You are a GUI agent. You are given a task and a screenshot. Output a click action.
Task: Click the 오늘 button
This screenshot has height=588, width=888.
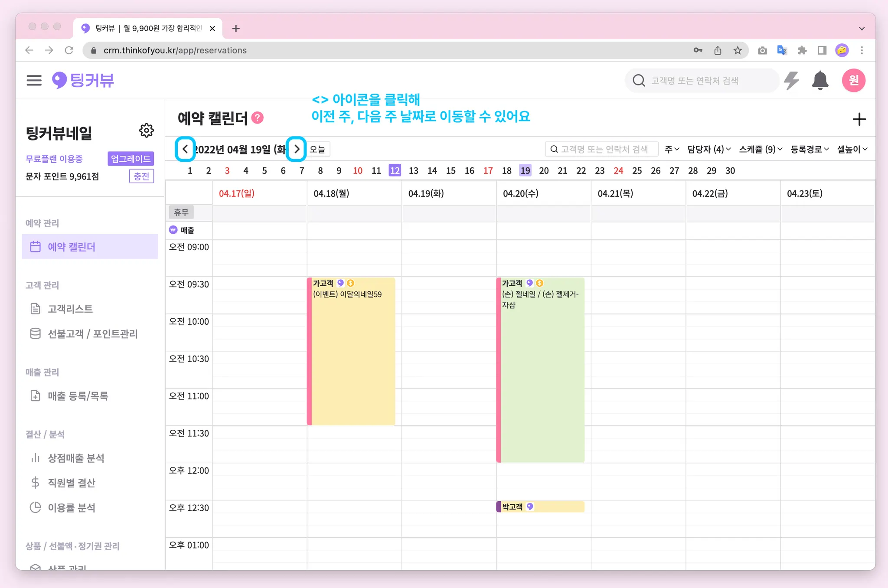pos(318,149)
